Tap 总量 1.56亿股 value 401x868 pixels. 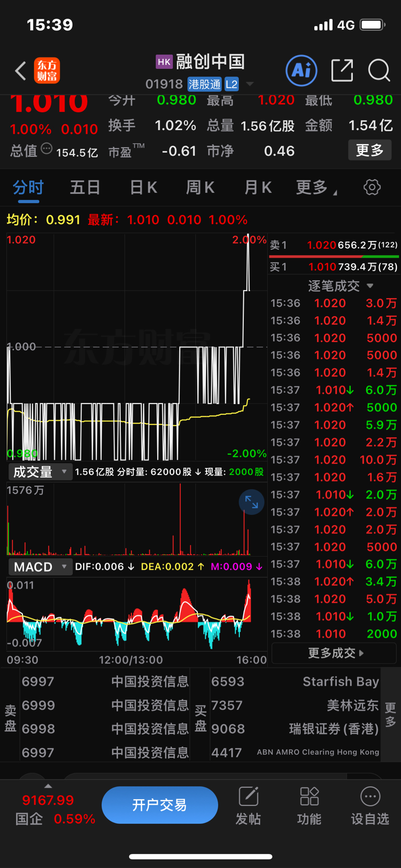point(251,125)
